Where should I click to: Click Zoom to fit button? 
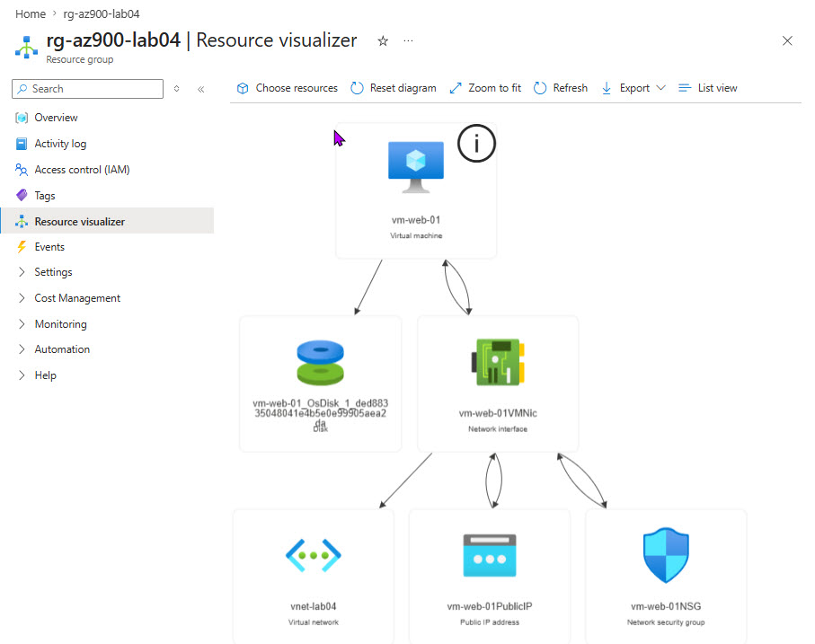[485, 88]
